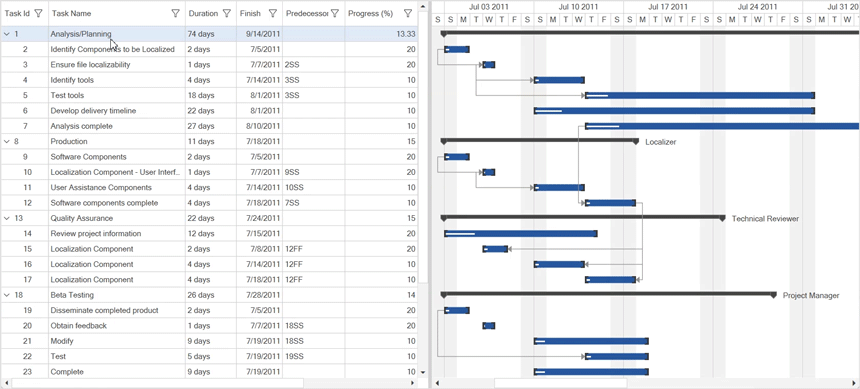The image size is (860, 389).
Task: Click the 7/24/2011 finish date cell
Action: 260,218
